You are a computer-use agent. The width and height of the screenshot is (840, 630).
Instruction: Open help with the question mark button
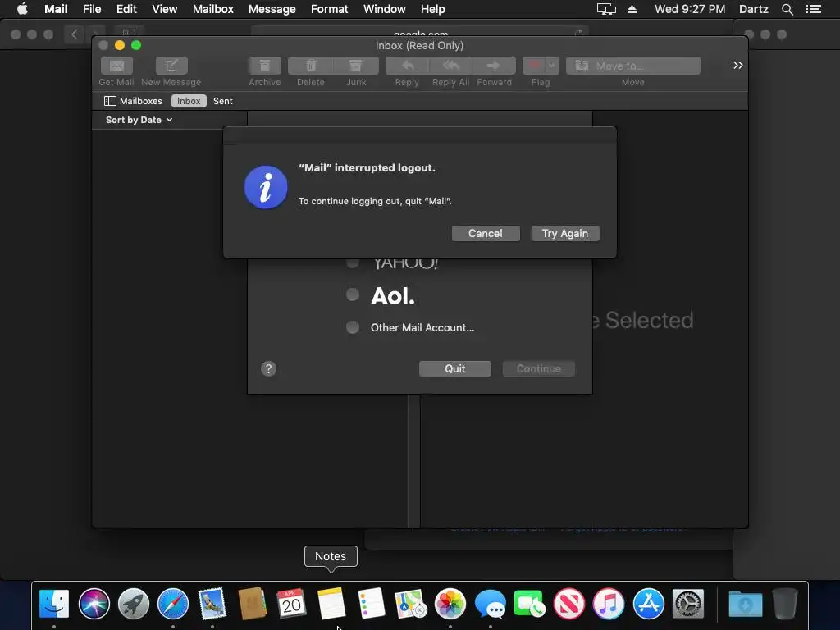268,368
